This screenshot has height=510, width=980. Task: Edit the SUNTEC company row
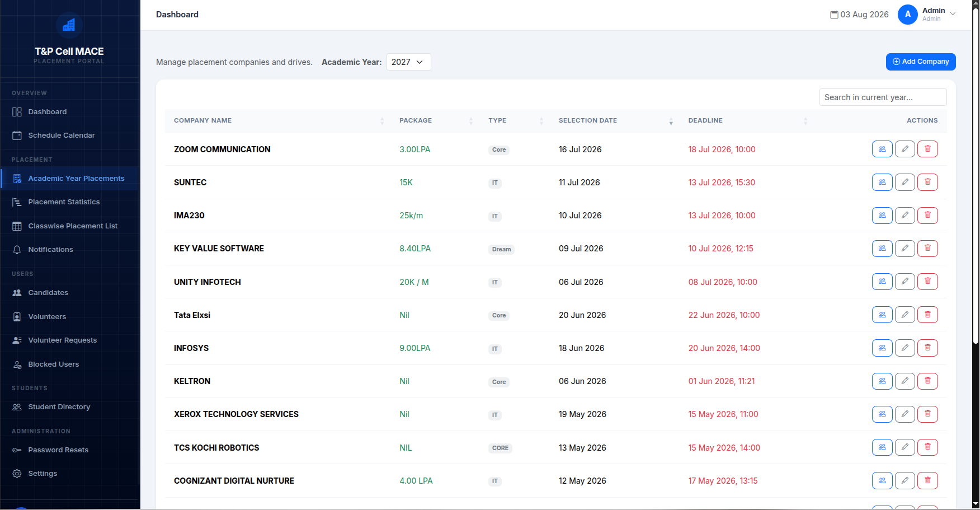point(905,182)
